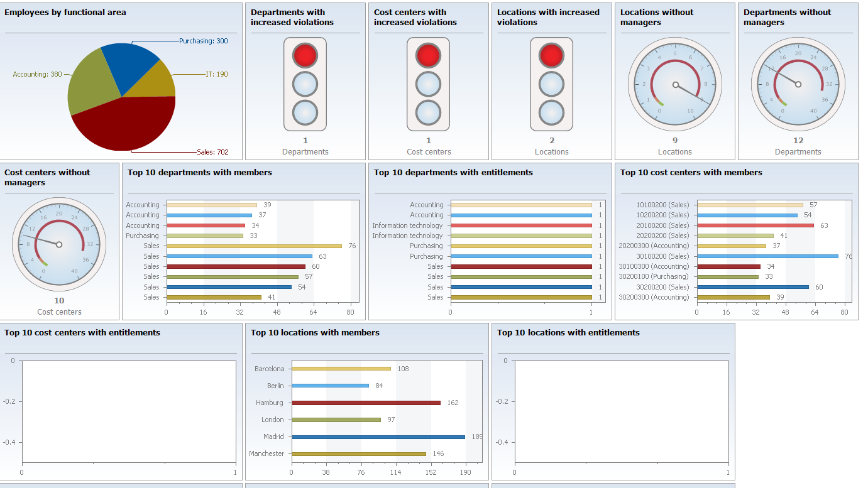Click the red light in Departments with increased violations

[305, 56]
